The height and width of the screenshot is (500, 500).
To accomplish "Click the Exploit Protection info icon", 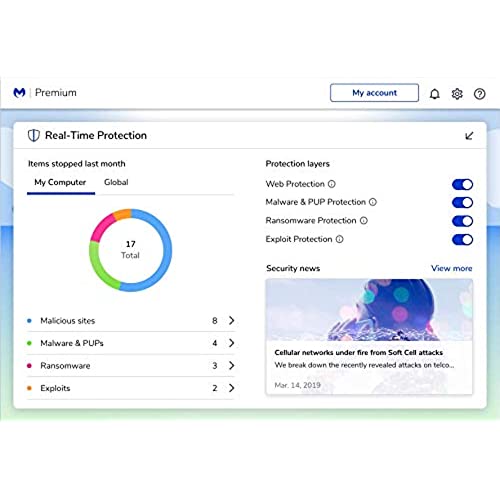I will pos(339,239).
